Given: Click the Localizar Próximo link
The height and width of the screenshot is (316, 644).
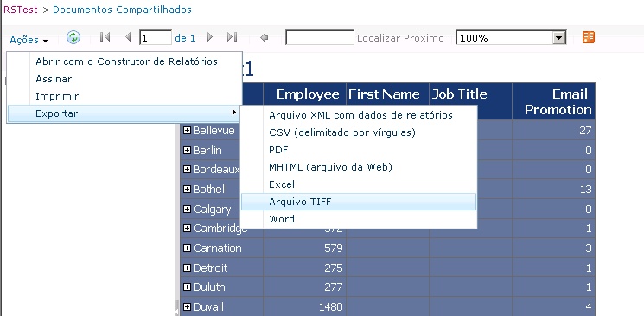Looking at the screenshot, I should 400,38.
